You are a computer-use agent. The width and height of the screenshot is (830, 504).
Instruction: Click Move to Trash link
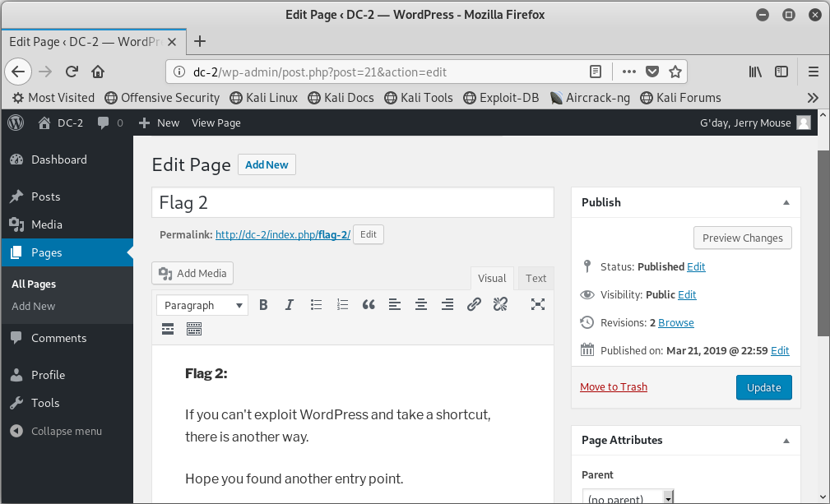(614, 387)
